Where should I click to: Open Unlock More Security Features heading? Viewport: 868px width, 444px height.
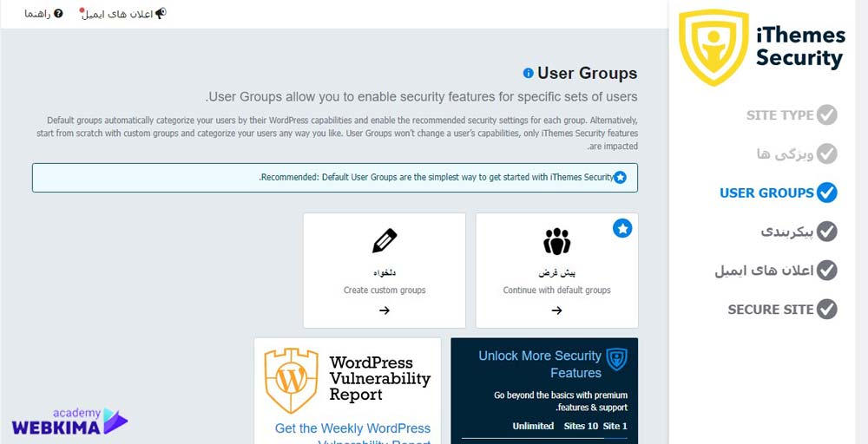[540, 364]
